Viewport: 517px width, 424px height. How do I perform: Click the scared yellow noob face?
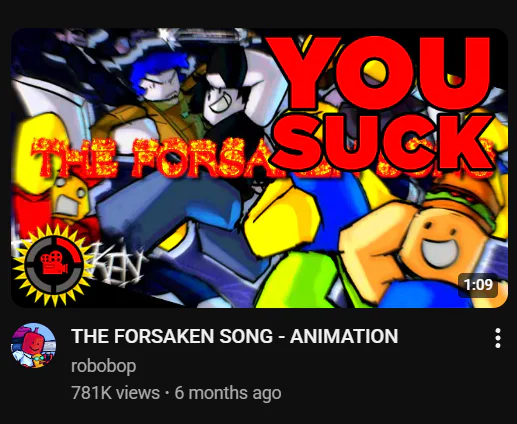click(x=71, y=197)
